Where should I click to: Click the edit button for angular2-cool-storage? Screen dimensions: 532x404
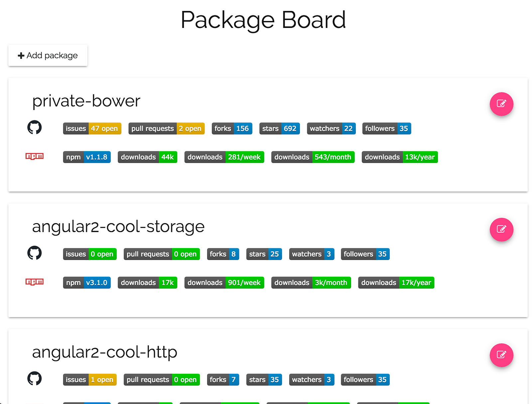coord(501,229)
